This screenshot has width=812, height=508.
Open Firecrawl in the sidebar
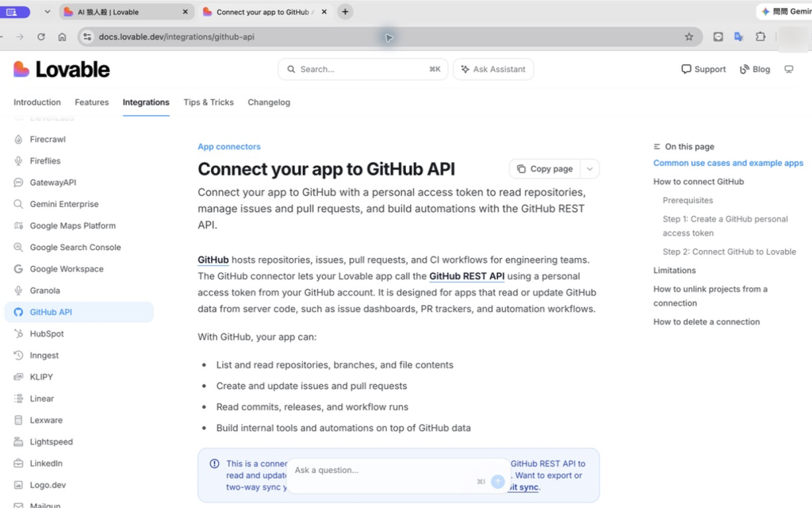(79, 140)
